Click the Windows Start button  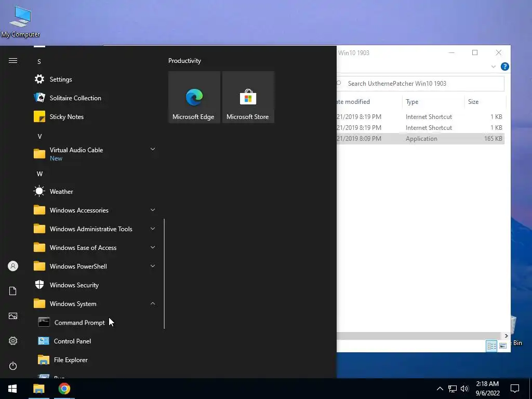point(12,389)
